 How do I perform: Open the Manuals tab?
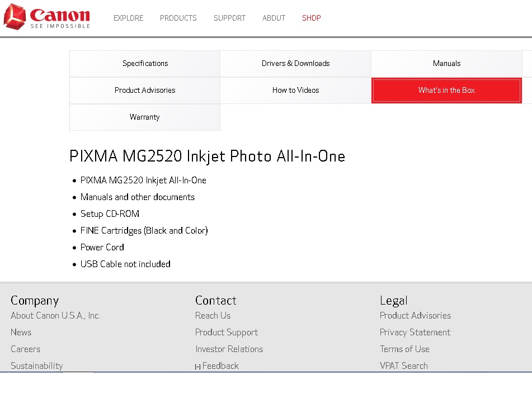pyautogui.click(x=446, y=64)
